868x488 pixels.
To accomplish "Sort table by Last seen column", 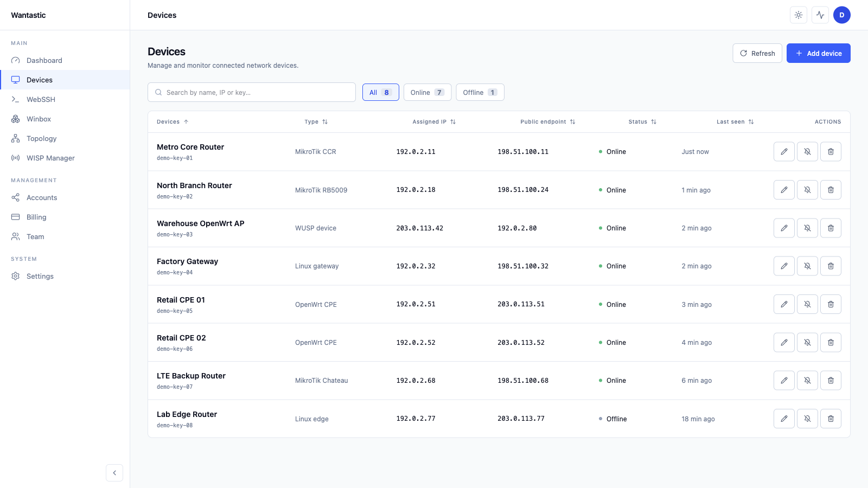I will [x=735, y=122].
